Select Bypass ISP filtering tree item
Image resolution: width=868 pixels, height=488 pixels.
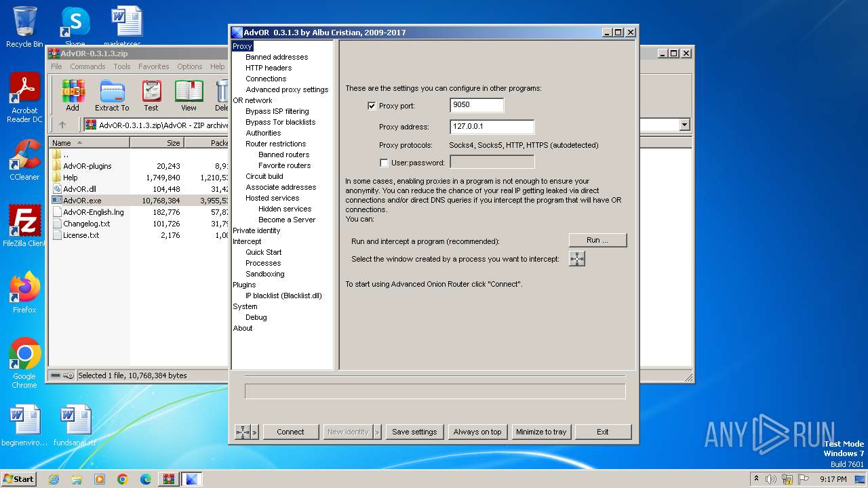277,111
